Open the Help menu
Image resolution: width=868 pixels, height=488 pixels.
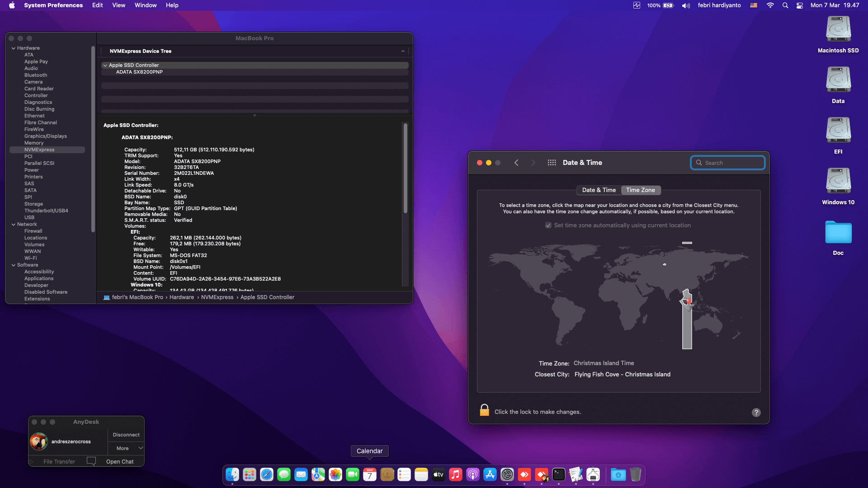tap(172, 5)
